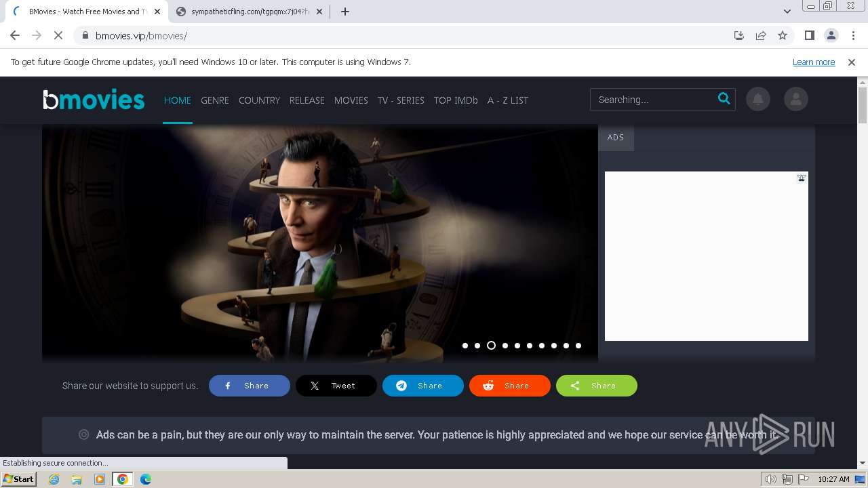Open the RELEASE menu
The width and height of the screenshot is (868, 488).
pyautogui.click(x=307, y=100)
